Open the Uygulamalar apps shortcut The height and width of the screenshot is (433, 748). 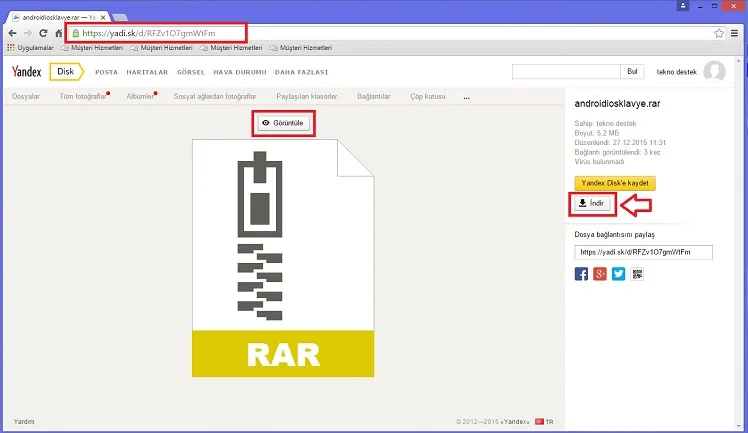(28, 47)
